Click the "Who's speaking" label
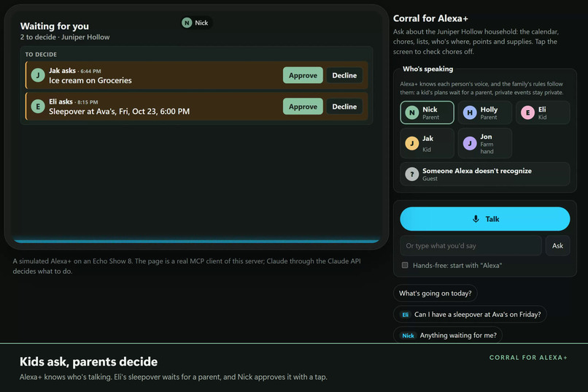Viewport: 588px width, 392px height. point(428,69)
